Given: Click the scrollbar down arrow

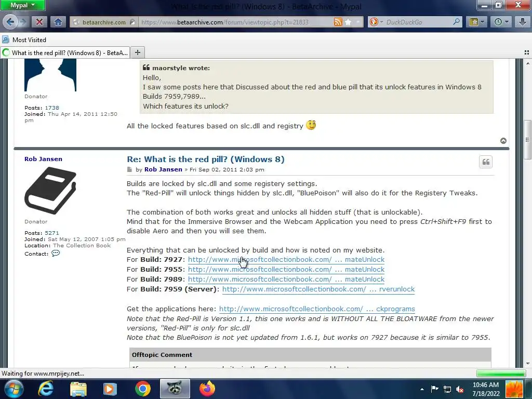Looking at the screenshot, I should coord(527,363).
